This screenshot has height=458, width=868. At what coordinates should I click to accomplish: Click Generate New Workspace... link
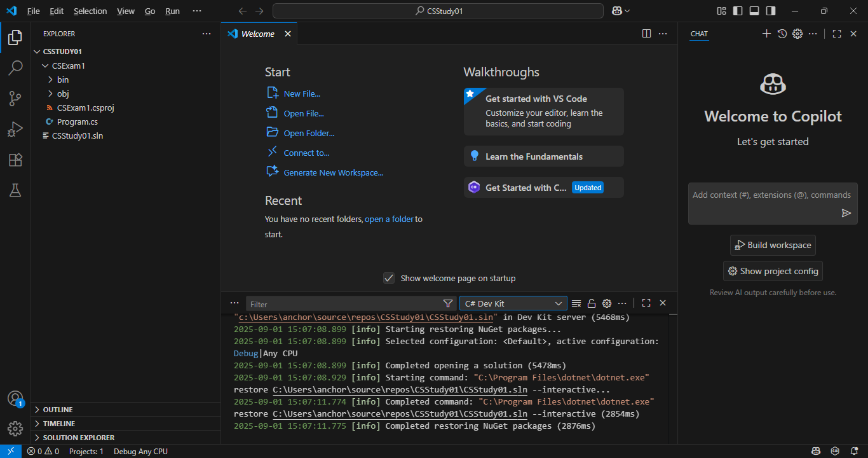(x=334, y=172)
